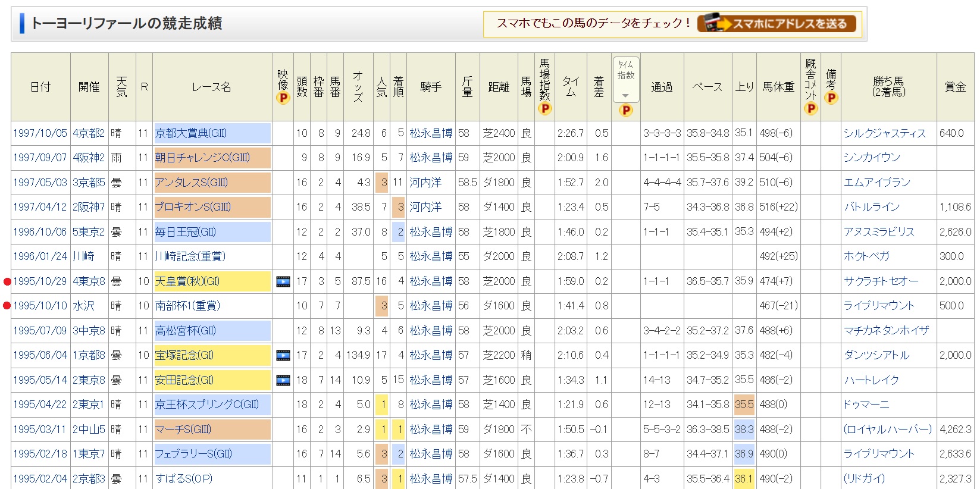980x489 pixels.
Task: Open the 川崎記念(重賞) race link
Action: point(190,256)
